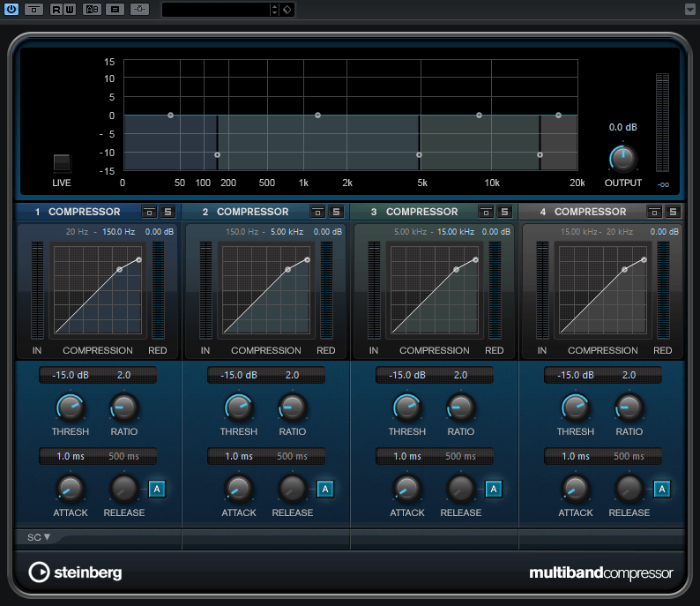
Task: Bypass band 4 compressor
Action: pyautogui.click(x=654, y=212)
